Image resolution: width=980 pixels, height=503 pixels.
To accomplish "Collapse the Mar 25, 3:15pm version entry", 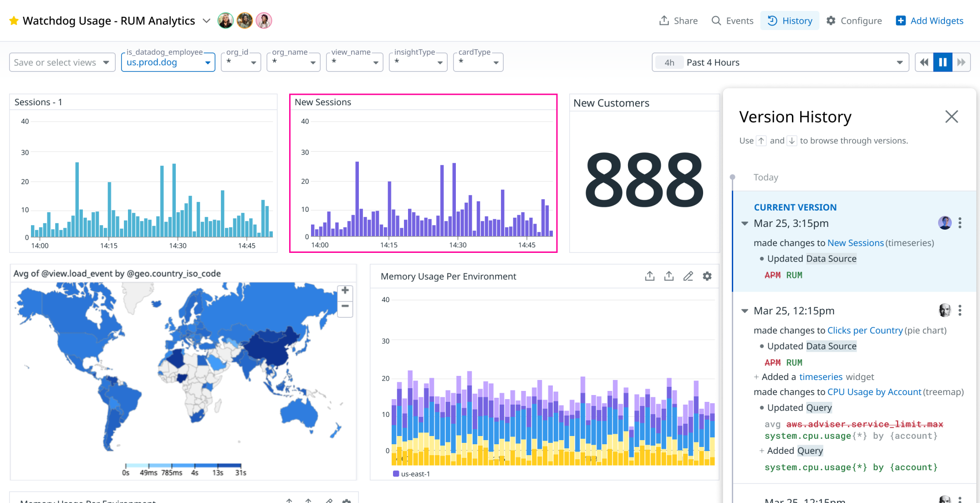I will tap(745, 223).
